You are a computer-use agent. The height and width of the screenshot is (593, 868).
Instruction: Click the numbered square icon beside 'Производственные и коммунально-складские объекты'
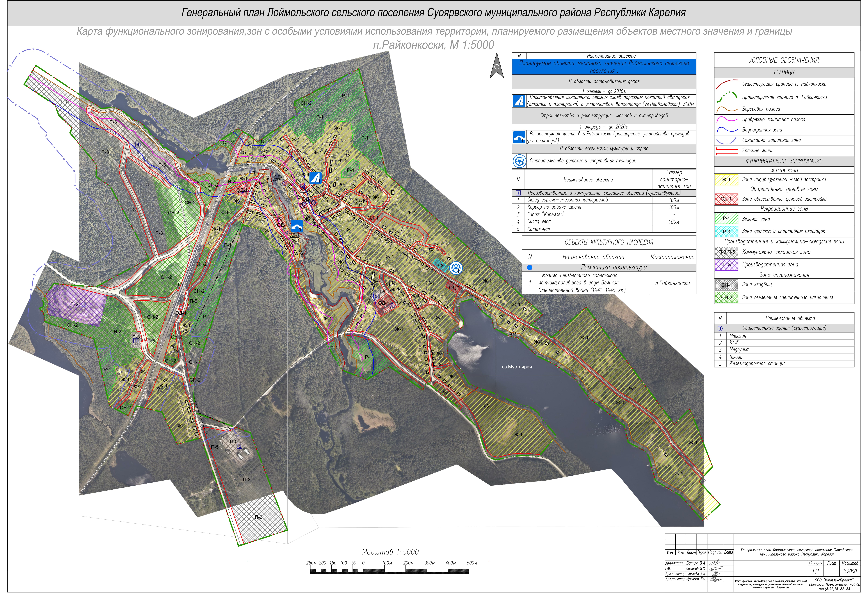(x=518, y=193)
